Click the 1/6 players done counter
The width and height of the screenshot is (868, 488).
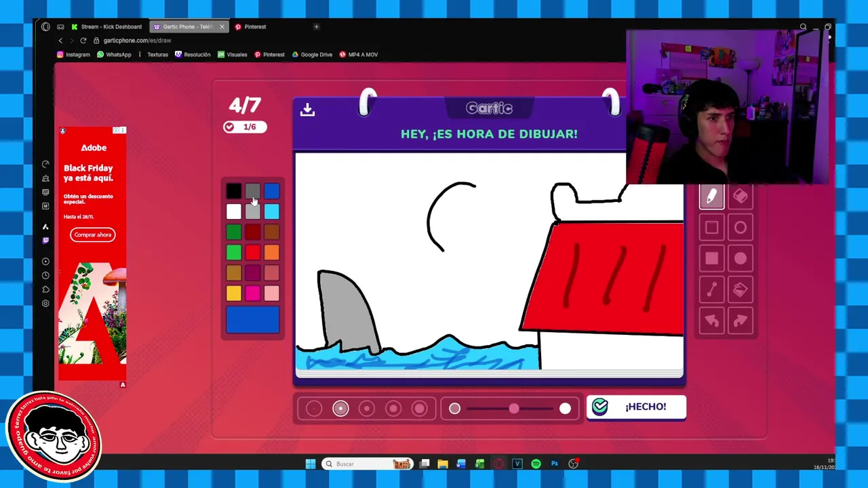coord(245,127)
